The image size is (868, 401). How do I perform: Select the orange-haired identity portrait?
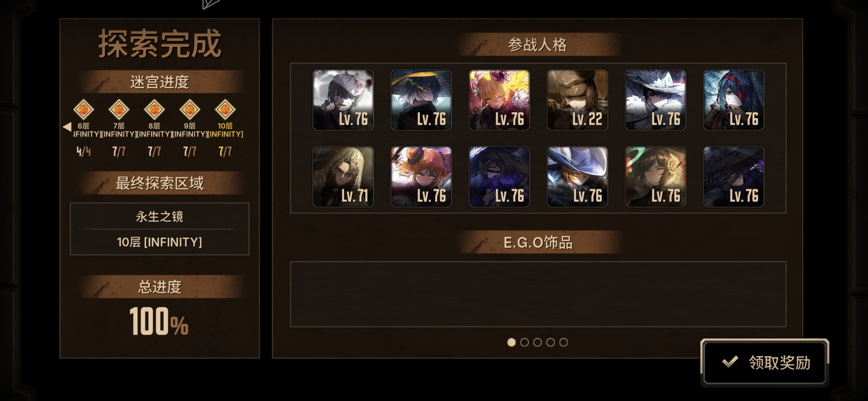(421, 176)
